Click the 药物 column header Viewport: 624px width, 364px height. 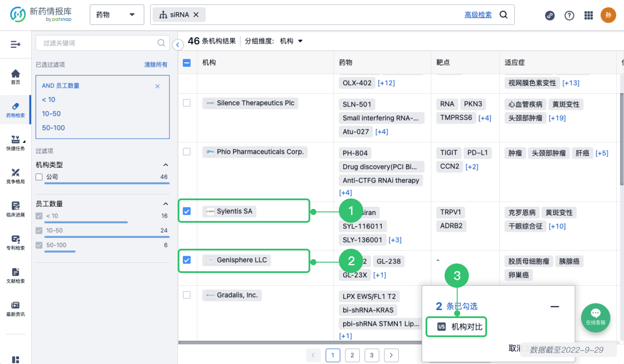(346, 63)
